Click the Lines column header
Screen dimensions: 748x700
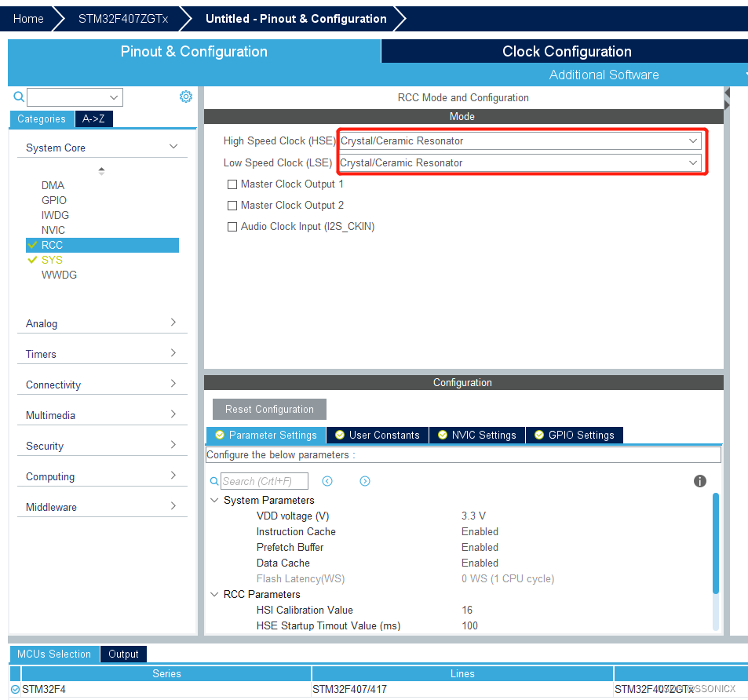(x=462, y=673)
